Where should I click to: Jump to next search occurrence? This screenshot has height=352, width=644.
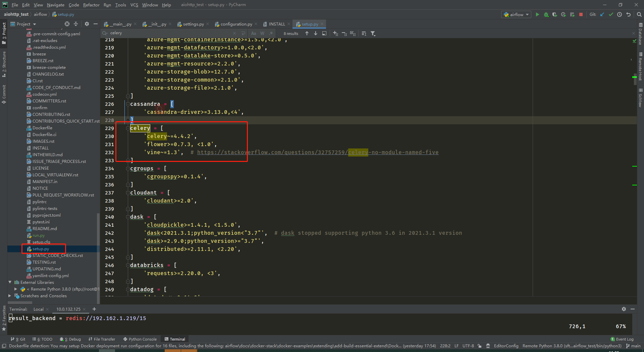316,33
